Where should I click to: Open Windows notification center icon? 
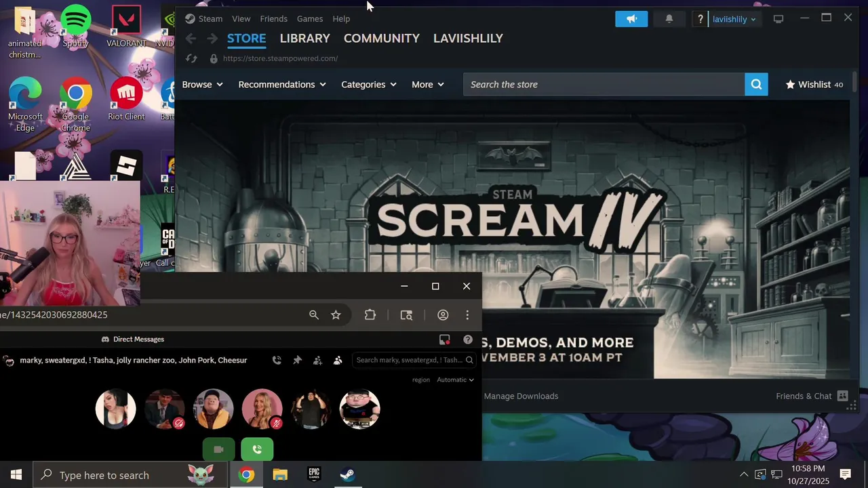pos(845,474)
